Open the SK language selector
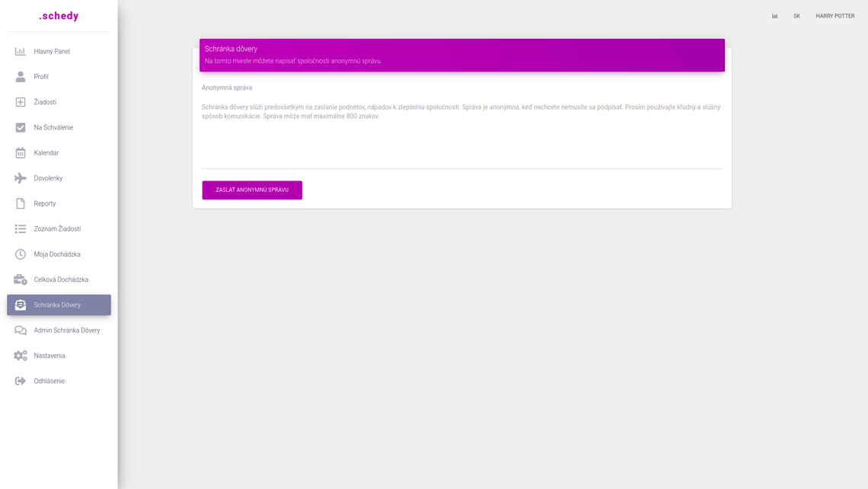Image resolution: width=868 pixels, height=489 pixels. (796, 16)
